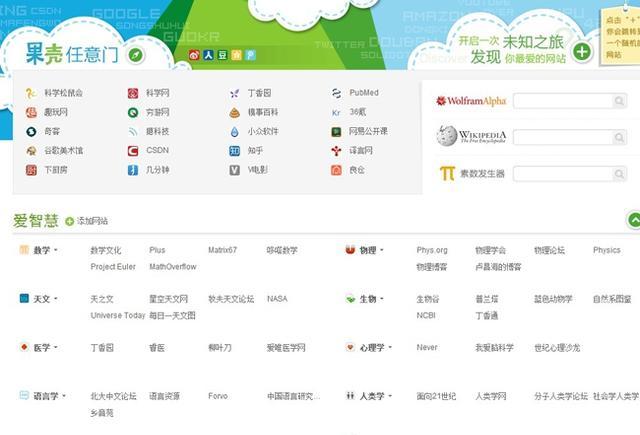Screen dimensions: 640x435
Task: Open the 生物谷 link
Action: click(x=428, y=299)
